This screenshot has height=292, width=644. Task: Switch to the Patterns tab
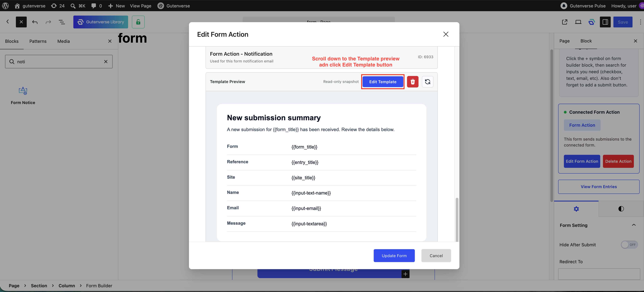[38, 41]
